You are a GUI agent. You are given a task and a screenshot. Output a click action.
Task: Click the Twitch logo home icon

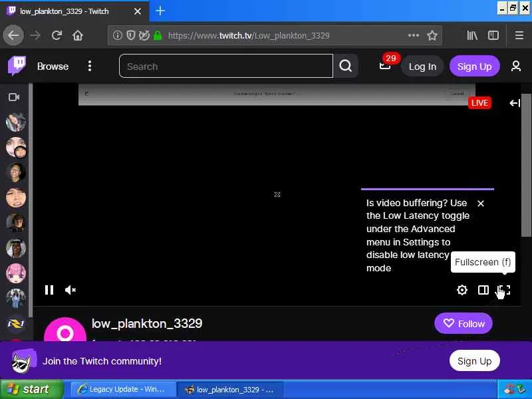(17, 66)
